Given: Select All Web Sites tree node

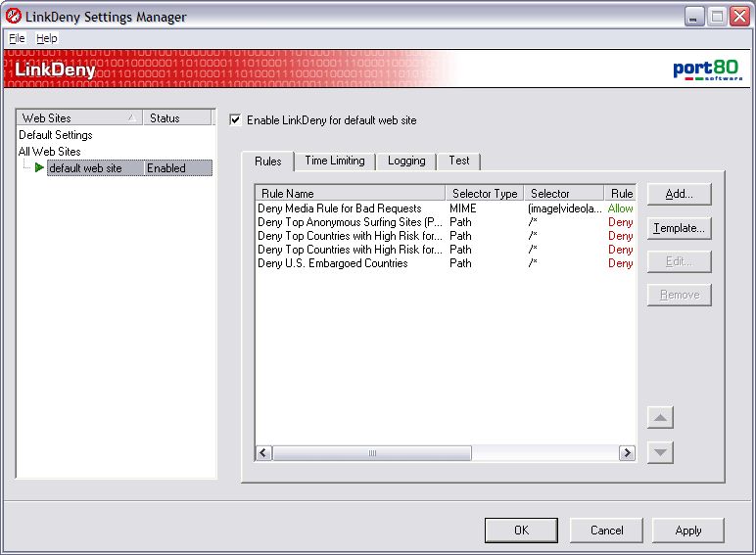Looking at the screenshot, I should [50, 152].
